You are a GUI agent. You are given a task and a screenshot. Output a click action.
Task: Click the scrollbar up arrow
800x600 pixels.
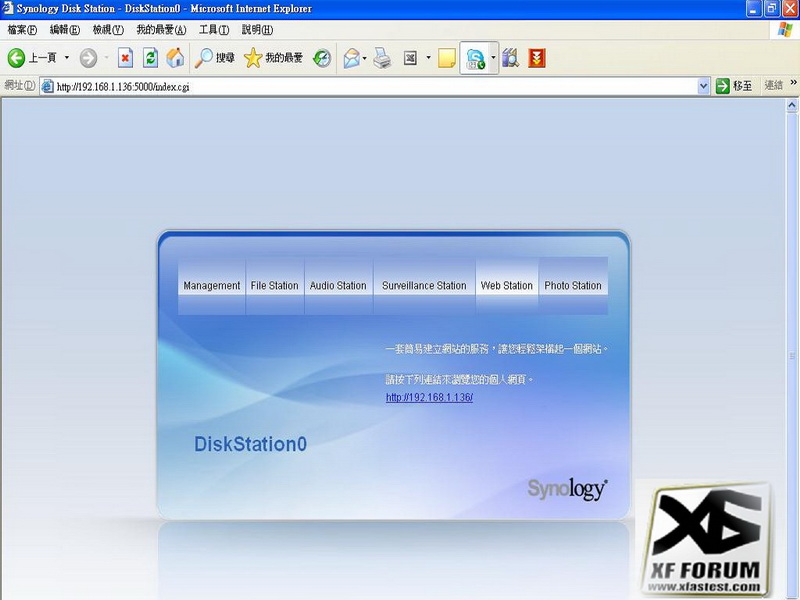click(x=792, y=106)
